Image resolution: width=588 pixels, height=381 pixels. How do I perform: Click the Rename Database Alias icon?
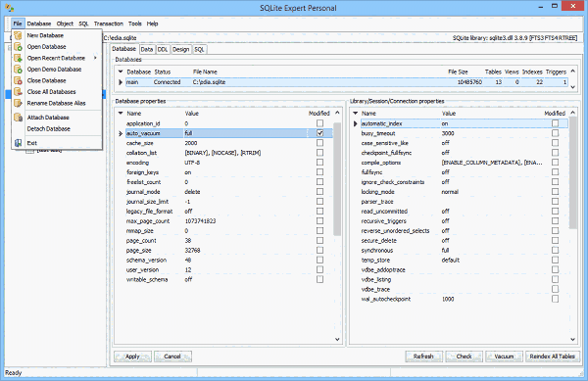[18, 103]
